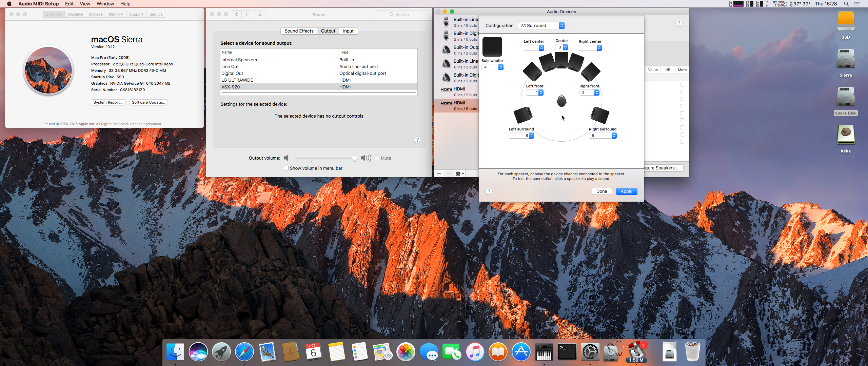
Task: Click the System Report button
Action: point(108,102)
